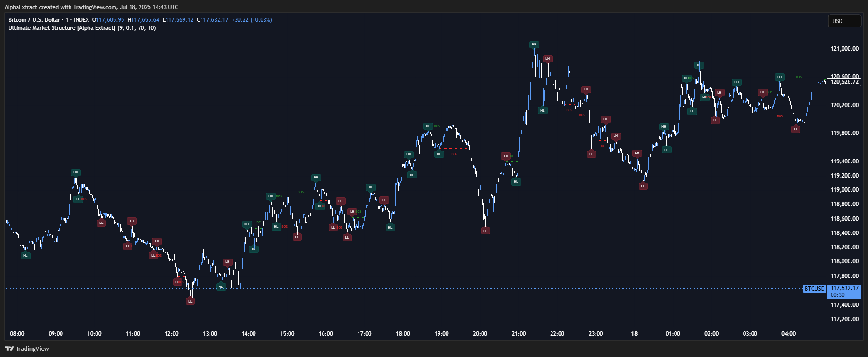Screen dimensions: 868x357
Task: Click the 118,400.00 price axis label
Action: pyautogui.click(x=844, y=233)
